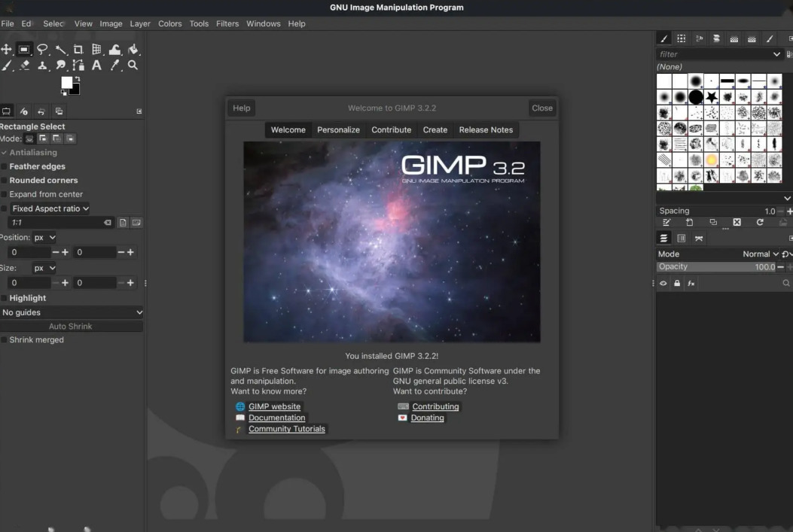Open the Undo History tab icon
The image size is (793, 532).
tap(41, 111)
